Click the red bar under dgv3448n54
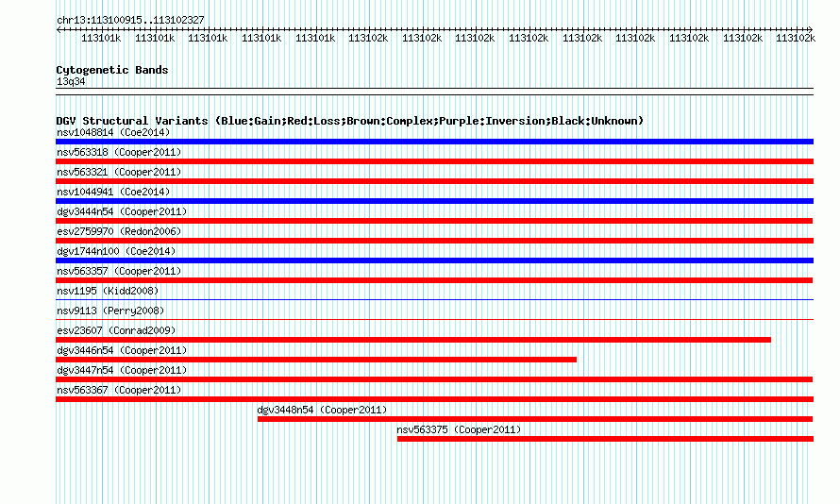The image size is (840, 504). pos(535,419)
